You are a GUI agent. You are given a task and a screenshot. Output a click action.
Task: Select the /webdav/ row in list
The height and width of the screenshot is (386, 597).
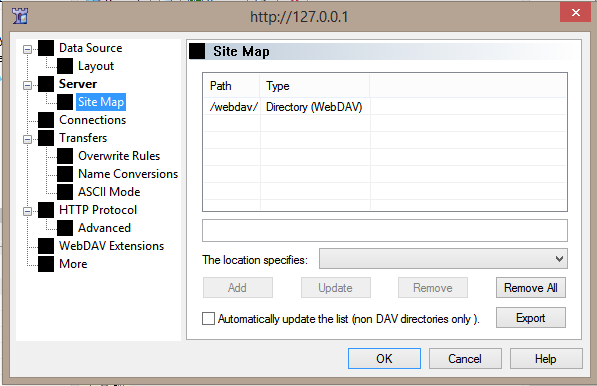point(385,107)
